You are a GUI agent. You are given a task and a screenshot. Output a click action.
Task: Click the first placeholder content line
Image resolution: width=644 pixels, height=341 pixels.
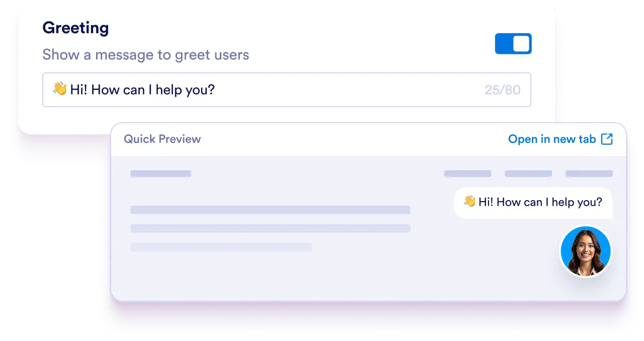coord(270,210)
